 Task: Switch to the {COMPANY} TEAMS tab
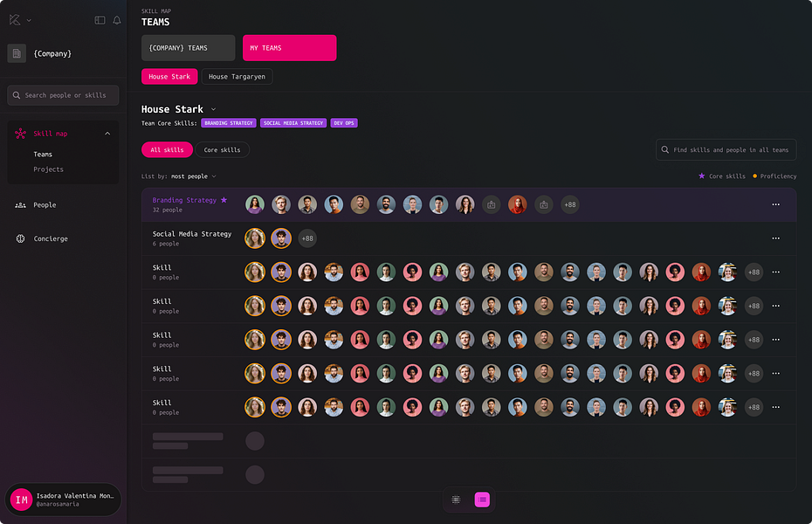[188, 48]
